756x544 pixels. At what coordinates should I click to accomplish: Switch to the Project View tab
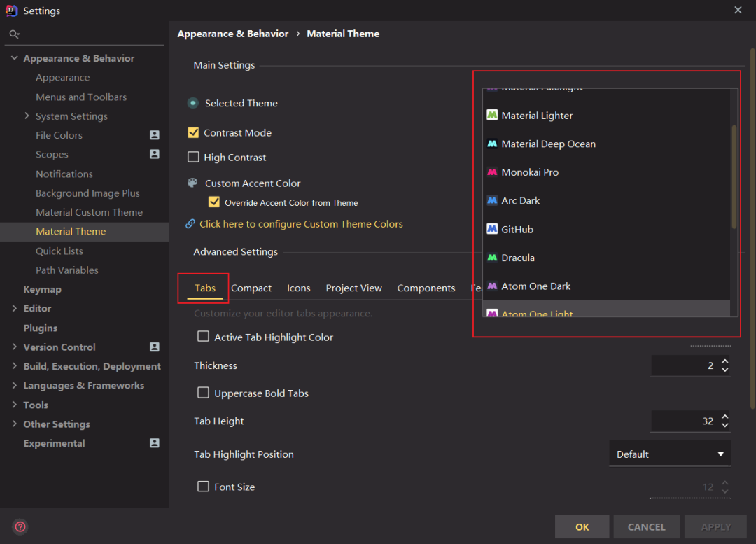pyautogui.click(x=353, y=288)
